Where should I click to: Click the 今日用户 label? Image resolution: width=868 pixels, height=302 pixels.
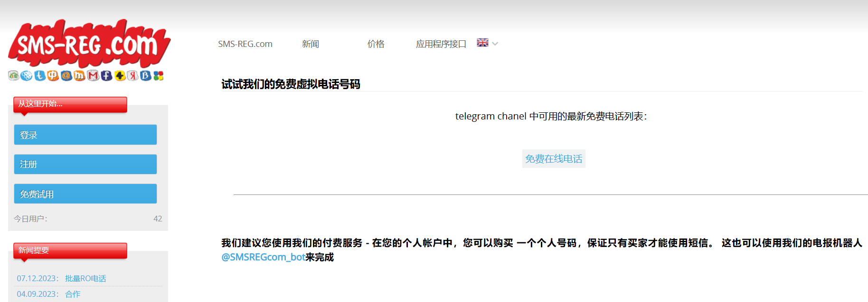[30, 219]
